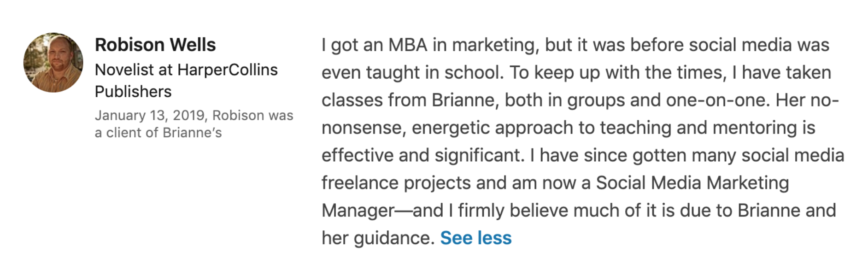Image resolution: width=868 pixels, height=270 pixels.
Task: Click the words "effective and significant"
Action: (x=423, y=155)
